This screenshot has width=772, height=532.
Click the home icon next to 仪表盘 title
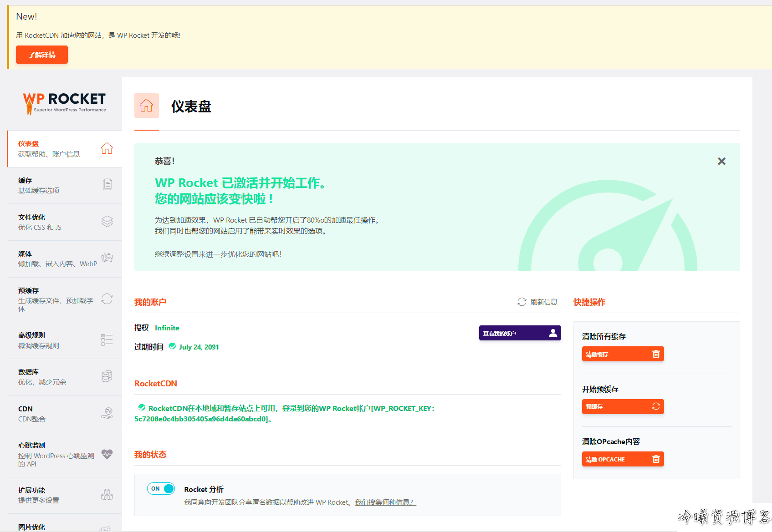(x=147, y=106)
